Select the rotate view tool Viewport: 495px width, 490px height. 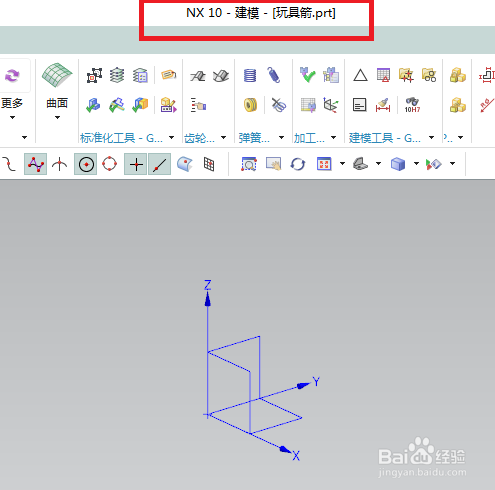(298, 164)
